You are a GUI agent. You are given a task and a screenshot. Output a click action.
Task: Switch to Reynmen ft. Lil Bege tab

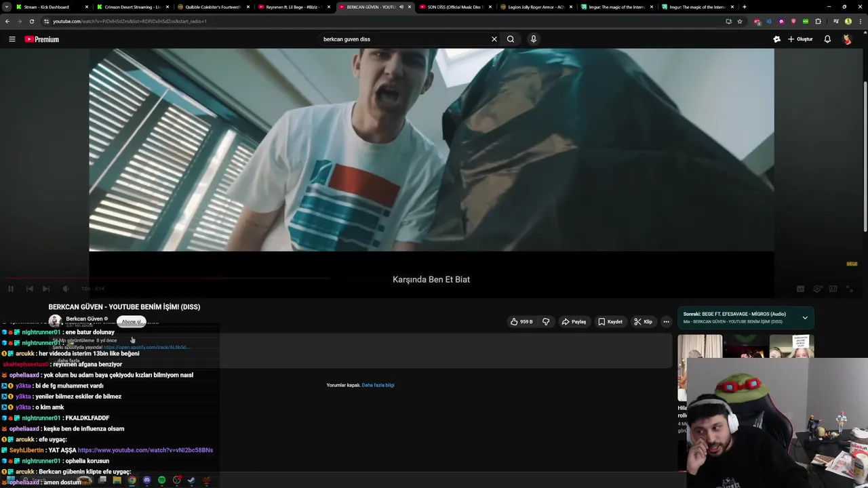click(x=294, y=7)
